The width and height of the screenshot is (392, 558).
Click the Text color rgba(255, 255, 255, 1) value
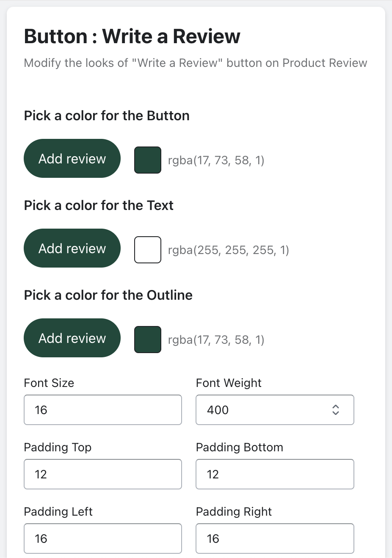coord(229,250)
